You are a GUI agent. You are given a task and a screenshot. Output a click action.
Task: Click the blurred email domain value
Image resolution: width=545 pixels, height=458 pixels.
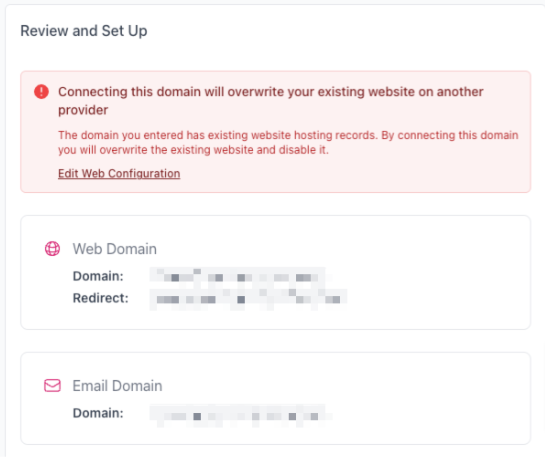(x=241, y=416)
